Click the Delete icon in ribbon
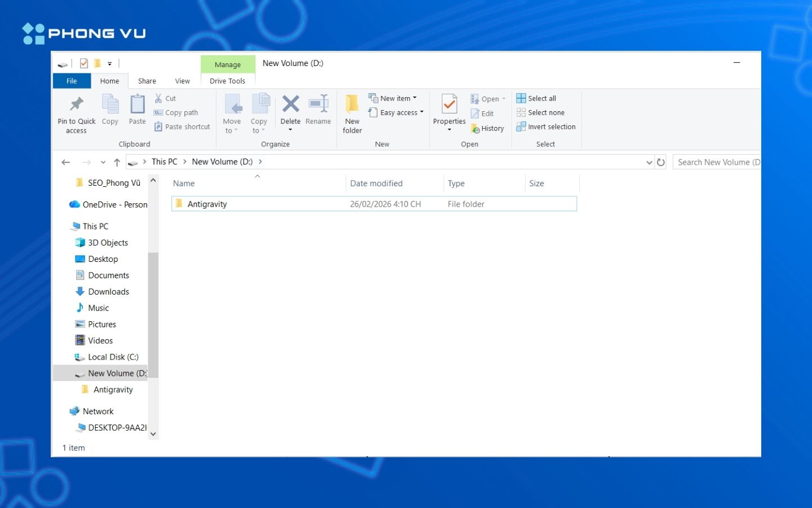The width and height of the screenshot is (812, 508). pyautogui.click(x=290, y=105)
